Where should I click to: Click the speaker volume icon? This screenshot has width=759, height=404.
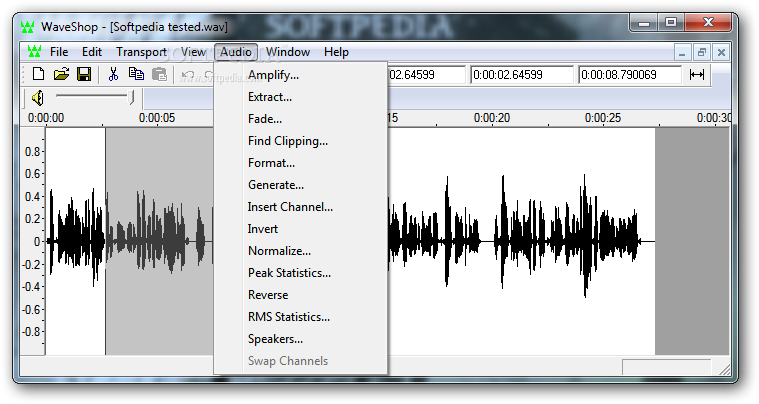click(38, 98)
